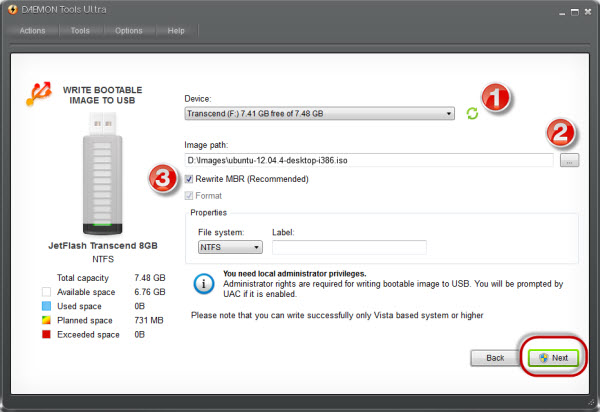
Task: Click the administrator privileges notice text
Action: click(x=393, y=284)
